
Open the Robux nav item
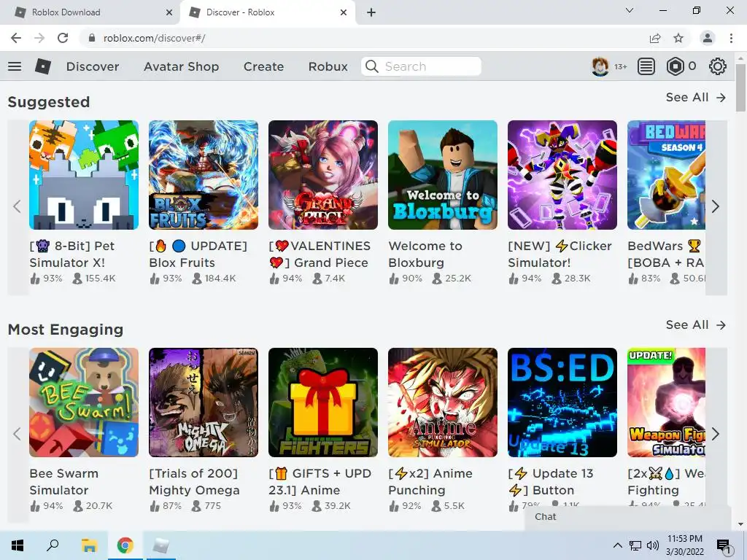[328, 66]
